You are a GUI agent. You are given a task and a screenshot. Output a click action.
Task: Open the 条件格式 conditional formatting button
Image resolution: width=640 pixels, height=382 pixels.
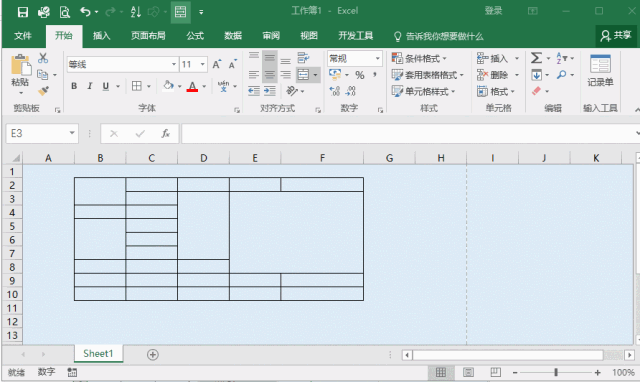pos(419,58)
